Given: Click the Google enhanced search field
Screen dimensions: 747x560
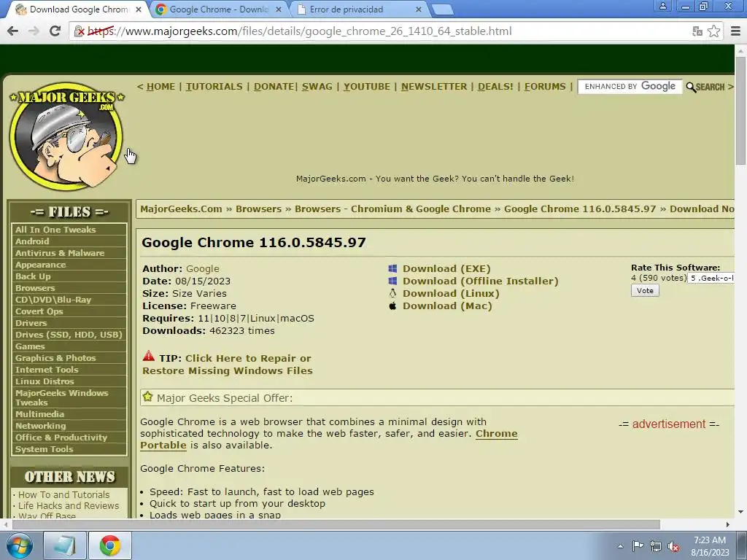Looking at the screenshot, I should 630,87.
